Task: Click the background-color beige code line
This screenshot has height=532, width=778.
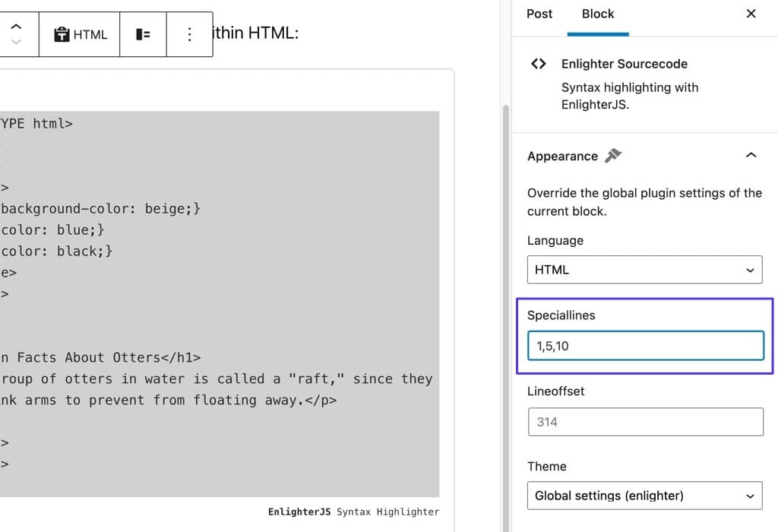Action: [100, 208]
